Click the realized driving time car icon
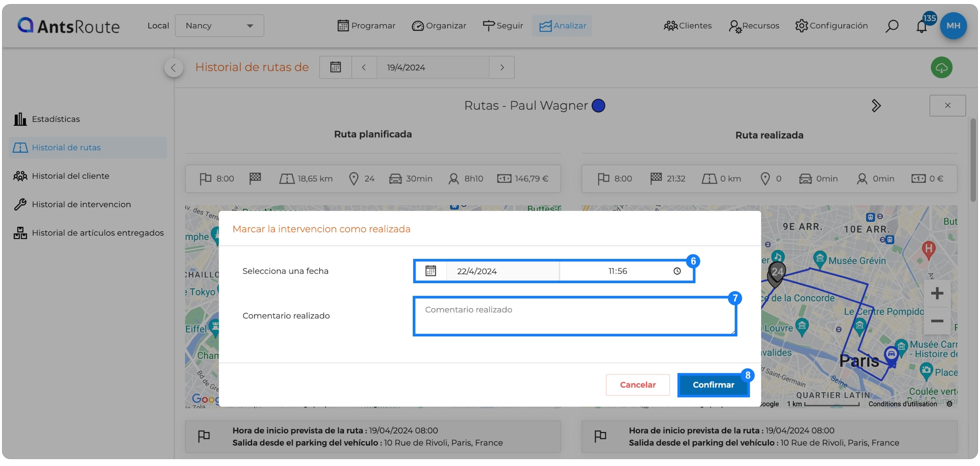The width and height of the screenshot is (980, 466). (x=806, y=178)
